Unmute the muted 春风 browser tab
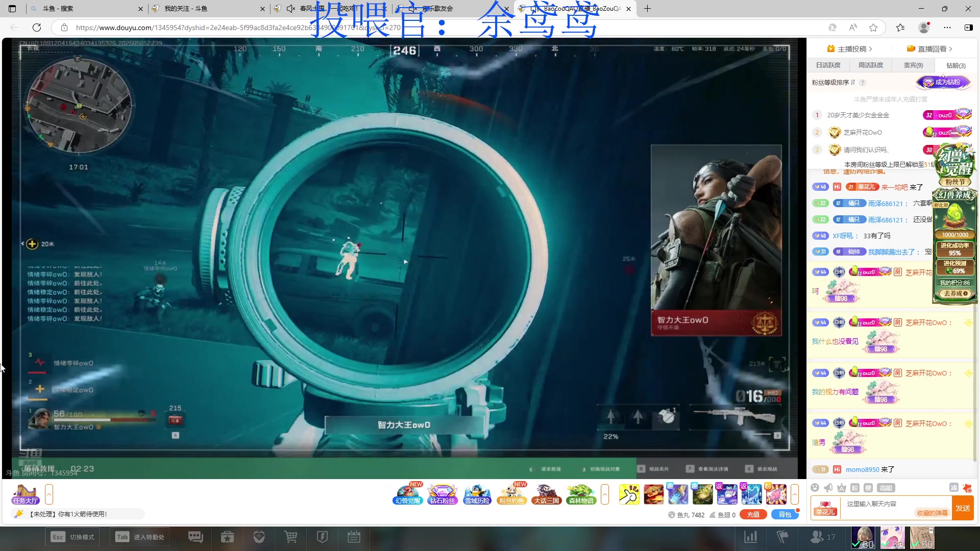 click(x=291, y=9)
